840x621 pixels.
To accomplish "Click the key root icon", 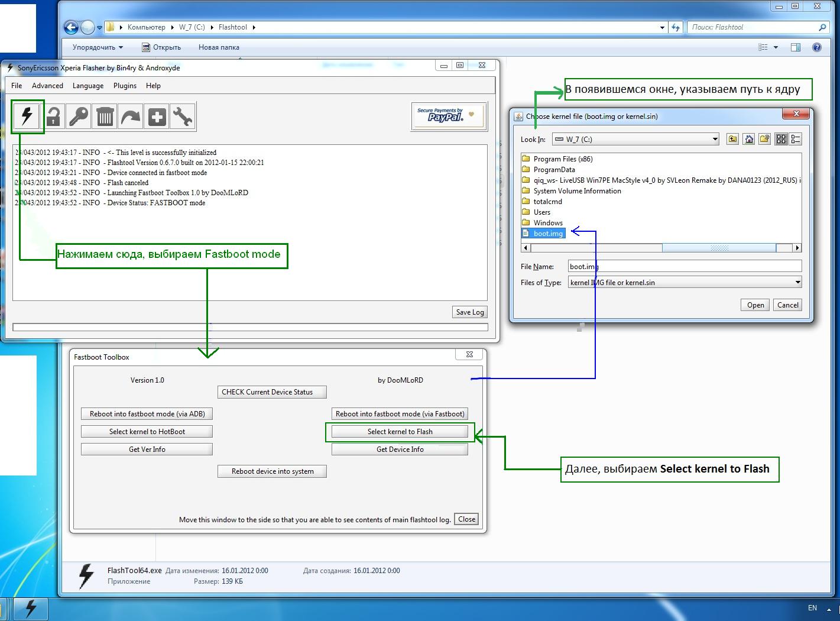I will point(79,116).
